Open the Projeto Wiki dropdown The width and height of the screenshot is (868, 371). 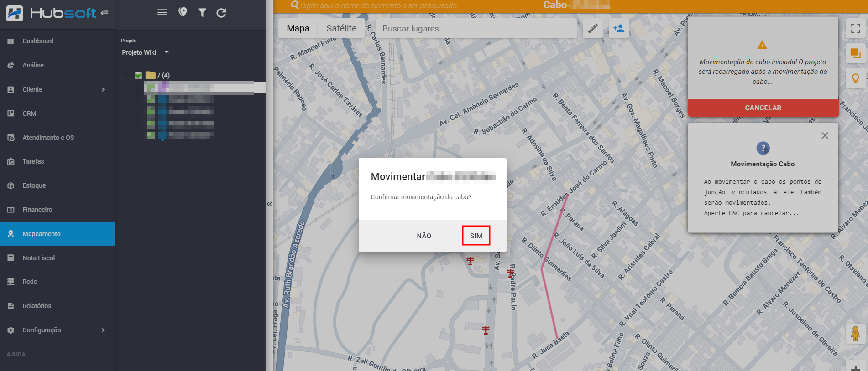pos(146,52)
